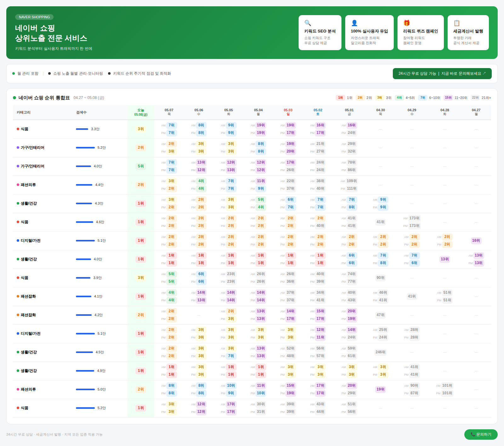Click the 월 관리 포함 bullet text
504x446 pixels.
[28, 73]
